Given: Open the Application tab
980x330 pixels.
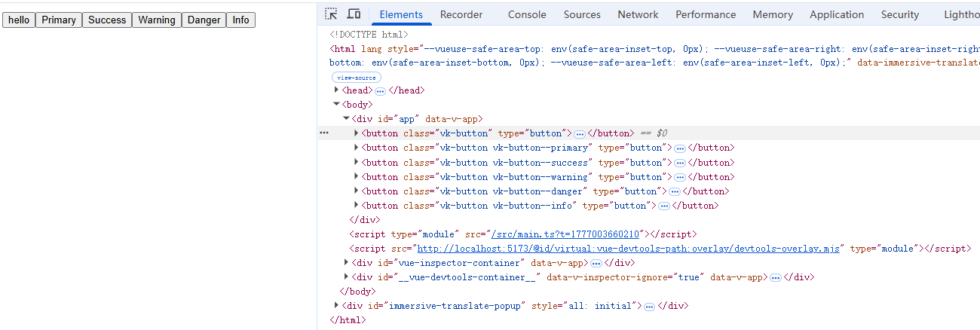Looking at the screenshot, I should pos(837,14).
